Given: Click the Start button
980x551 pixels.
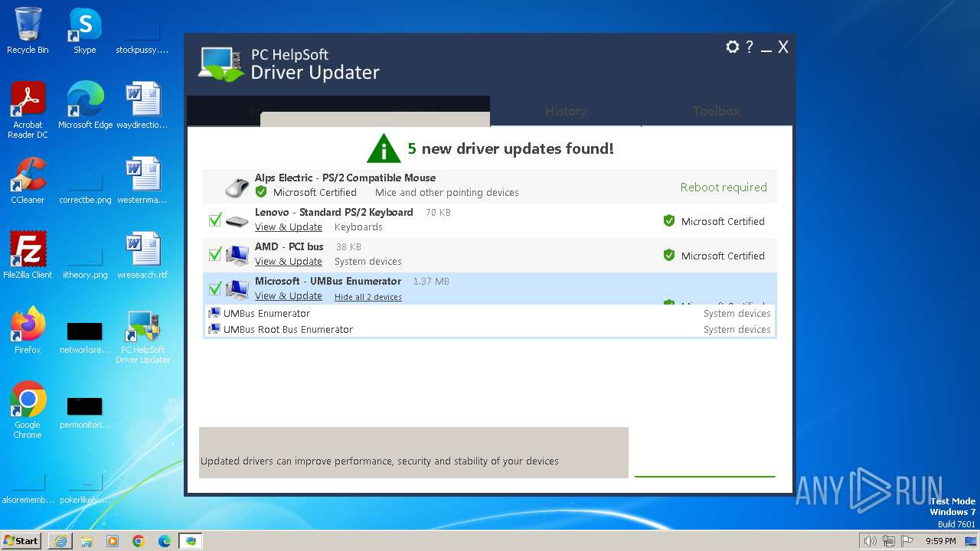Looking at the screenshot, I should pyautogui.click(x=21, y=540).
